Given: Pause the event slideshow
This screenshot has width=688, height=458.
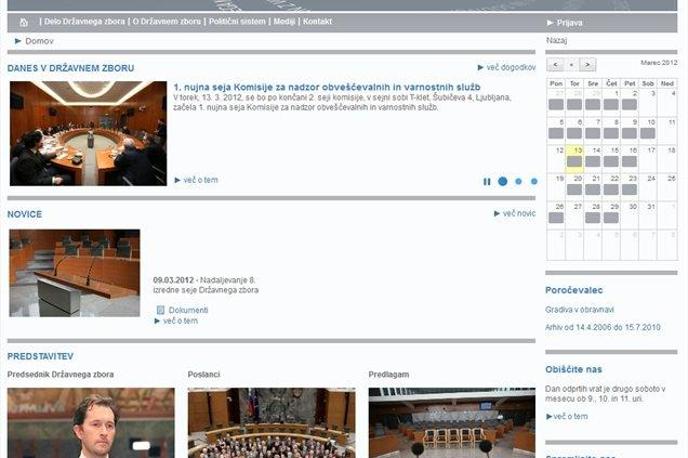Looking at the screenshot, I should click(487, 181).
